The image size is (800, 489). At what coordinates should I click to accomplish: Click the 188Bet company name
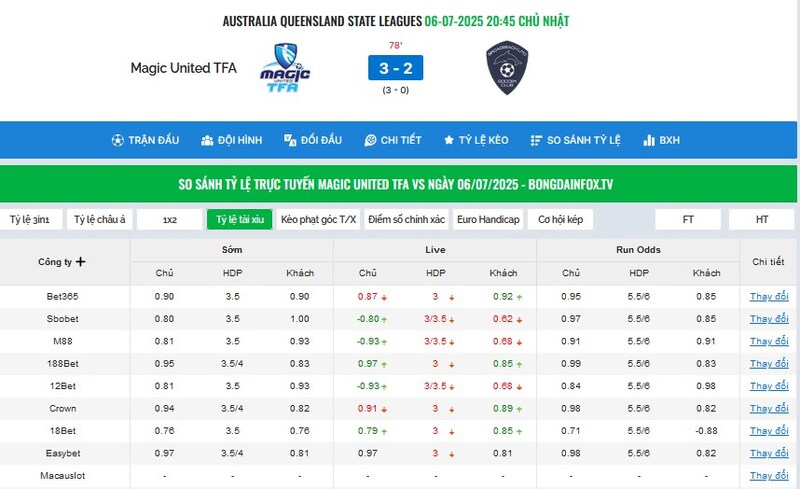tap(63, 364)
